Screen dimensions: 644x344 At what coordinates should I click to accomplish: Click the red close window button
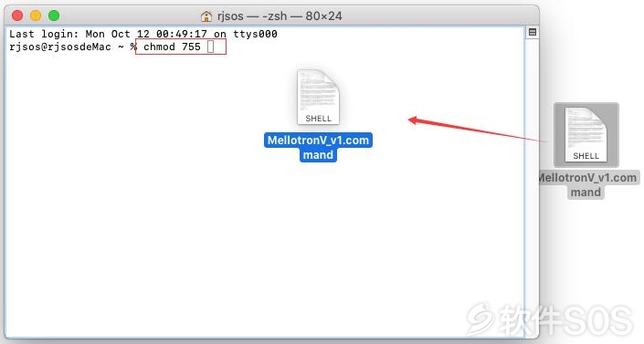pyautogui.click(x=17, y=16)
